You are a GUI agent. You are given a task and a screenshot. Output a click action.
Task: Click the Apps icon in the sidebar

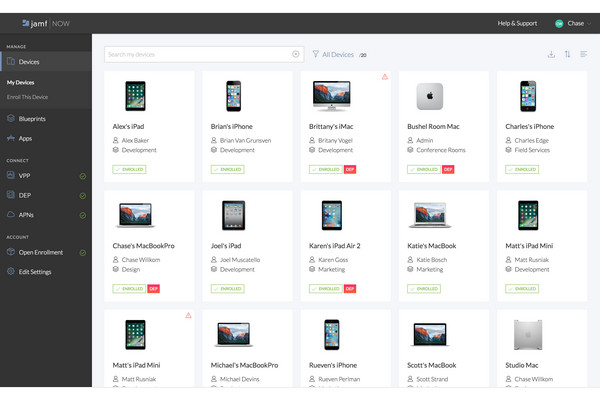(11, 138)
